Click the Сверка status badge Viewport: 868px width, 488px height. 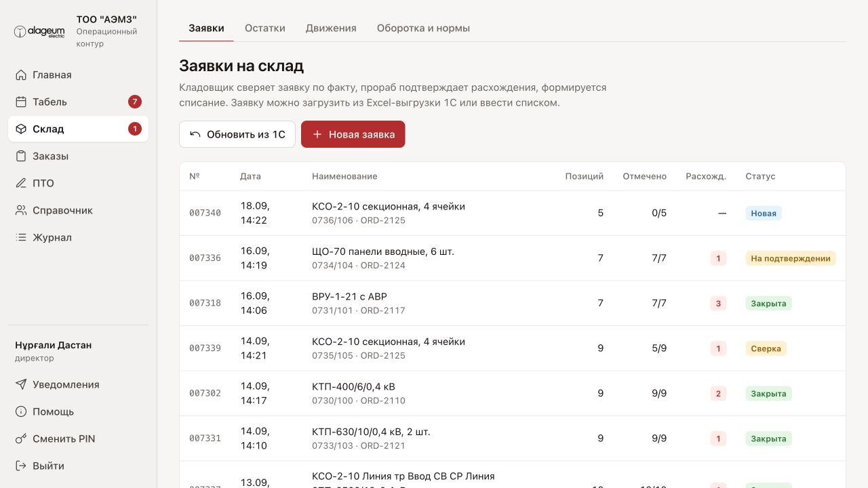766,348
